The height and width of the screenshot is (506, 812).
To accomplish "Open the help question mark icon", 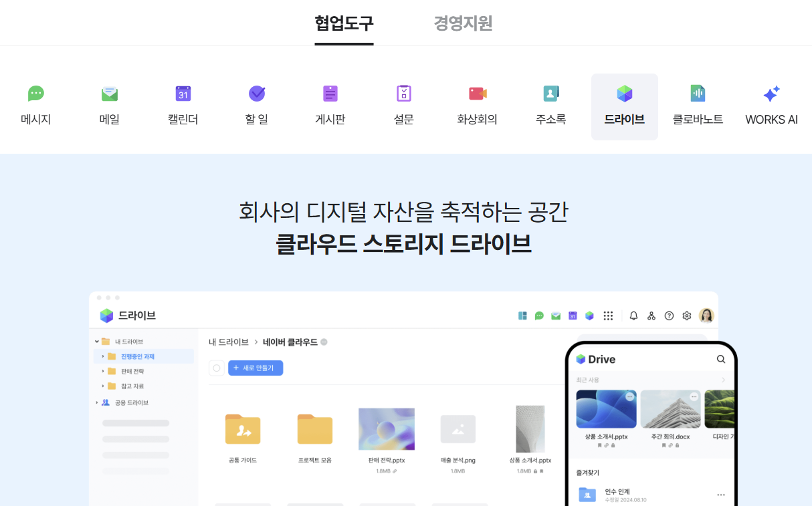I will pyautogui.click(x=669, y=315).
